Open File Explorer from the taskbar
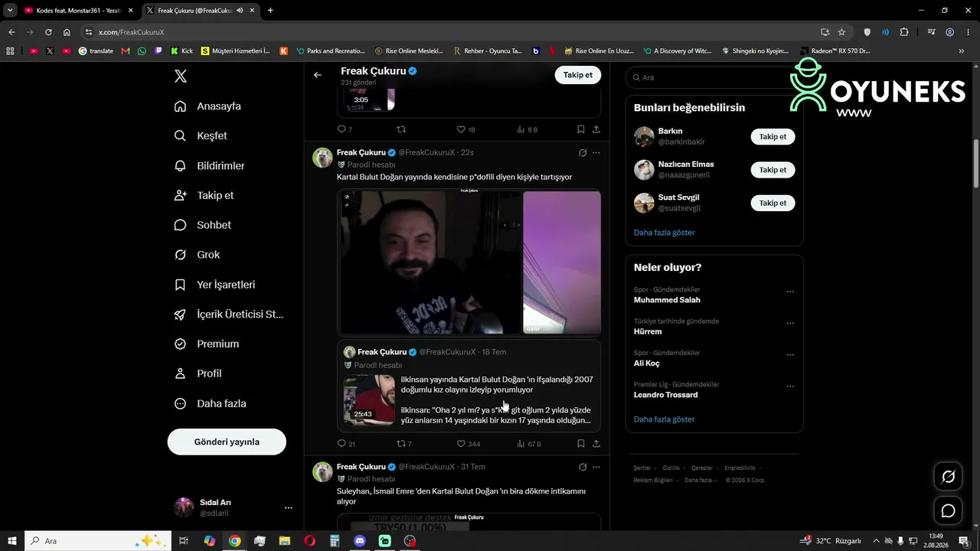This screenshot has height=551, width=980. [x=284, y=541]
